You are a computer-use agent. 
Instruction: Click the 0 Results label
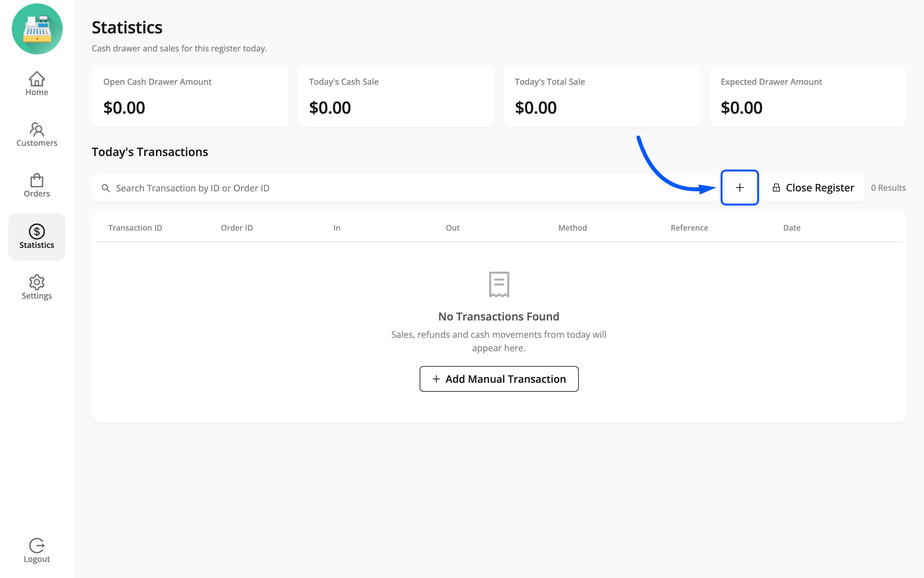point(888,188)
